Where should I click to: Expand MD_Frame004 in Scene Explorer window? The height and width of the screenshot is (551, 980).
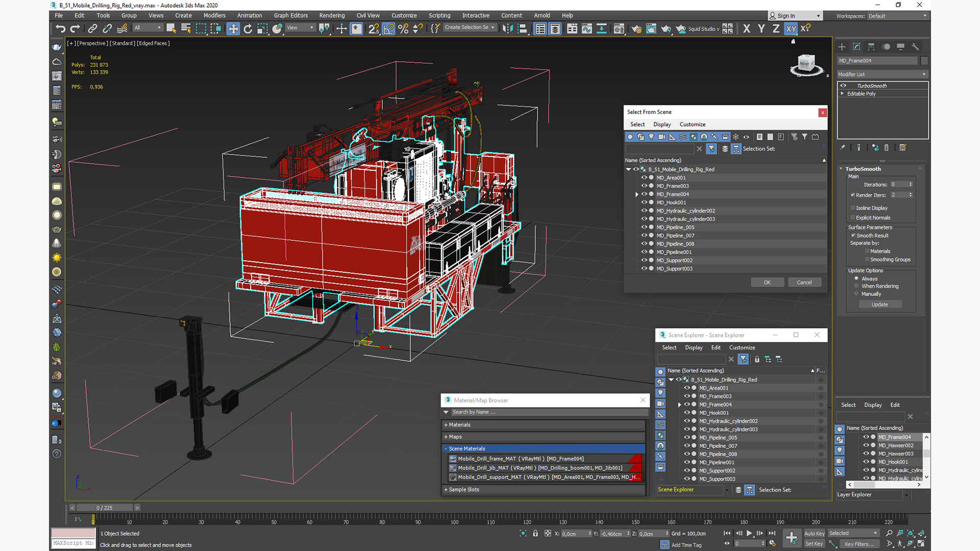[679, 405]
